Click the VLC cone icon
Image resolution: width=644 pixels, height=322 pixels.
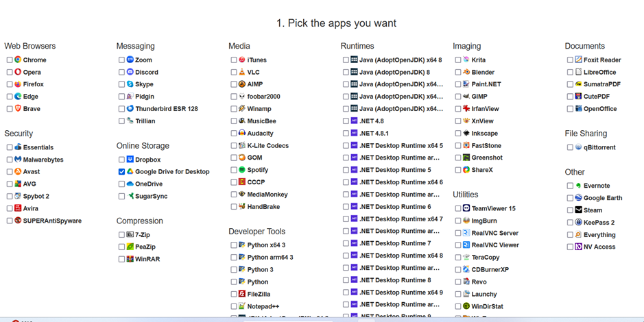242,72
